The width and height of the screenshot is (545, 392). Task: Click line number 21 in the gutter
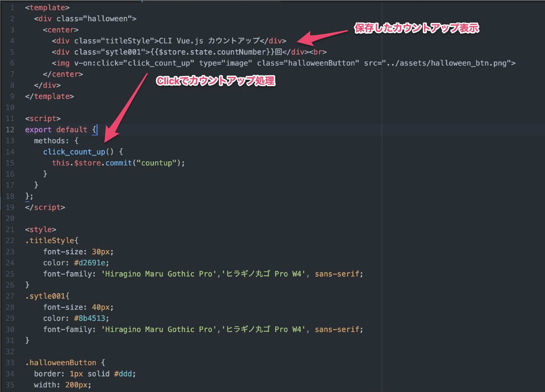pos(10,229)
